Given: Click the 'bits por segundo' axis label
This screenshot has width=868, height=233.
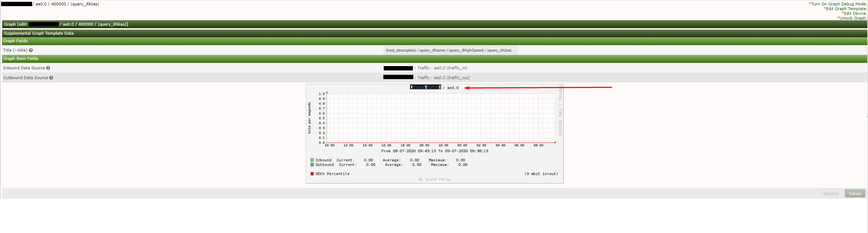Looking at the screenshot, I should click(x=309, y=118).
